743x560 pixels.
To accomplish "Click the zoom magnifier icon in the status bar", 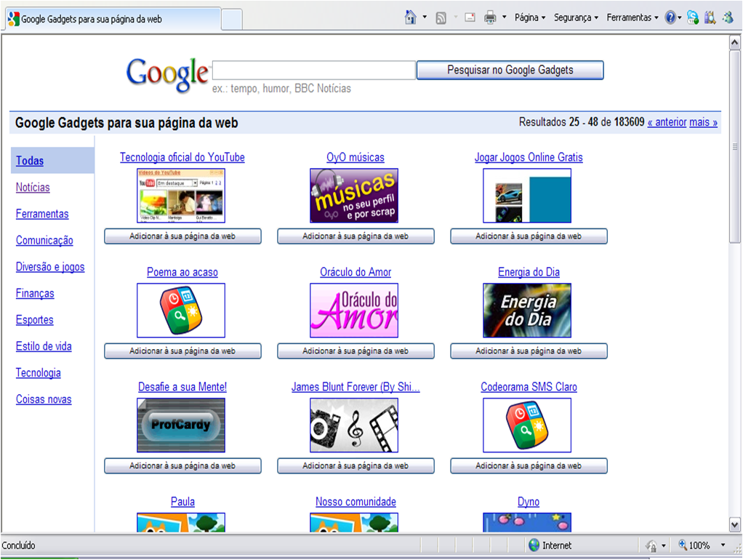I will tap(683, 545).
